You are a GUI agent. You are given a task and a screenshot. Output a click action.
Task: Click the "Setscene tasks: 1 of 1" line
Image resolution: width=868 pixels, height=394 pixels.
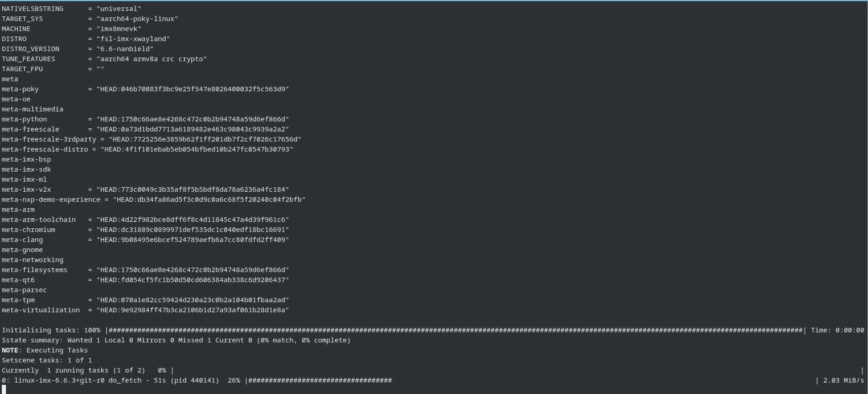(x=47, y=360)
